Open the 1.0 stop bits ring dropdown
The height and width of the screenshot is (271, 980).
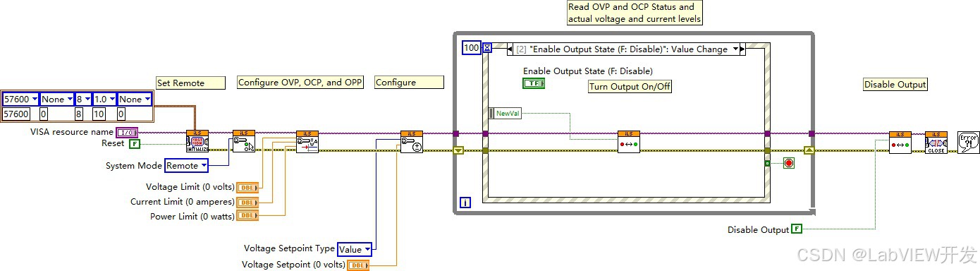[104, 99]
